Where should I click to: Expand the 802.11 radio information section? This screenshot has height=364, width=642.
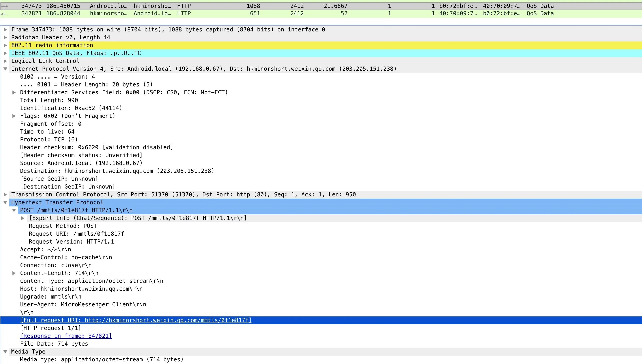(5, 45)
